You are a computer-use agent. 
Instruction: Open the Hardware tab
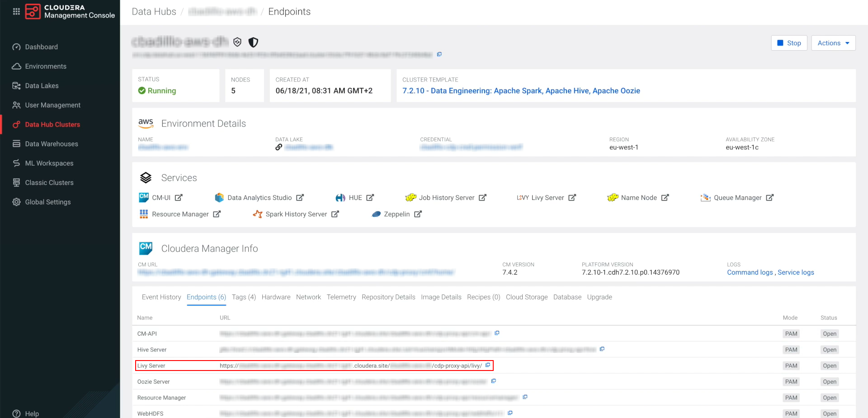tap(276, 297)
